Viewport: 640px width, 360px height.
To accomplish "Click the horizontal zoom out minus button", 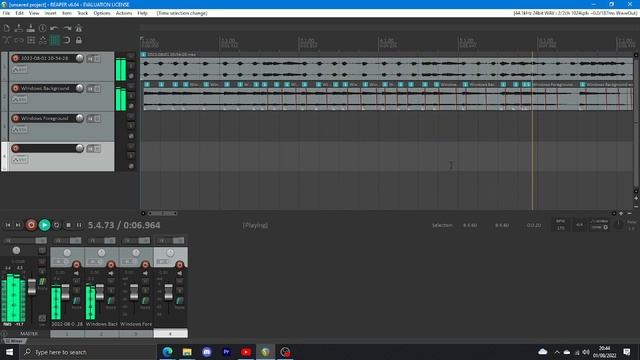I will click(629, 213).
